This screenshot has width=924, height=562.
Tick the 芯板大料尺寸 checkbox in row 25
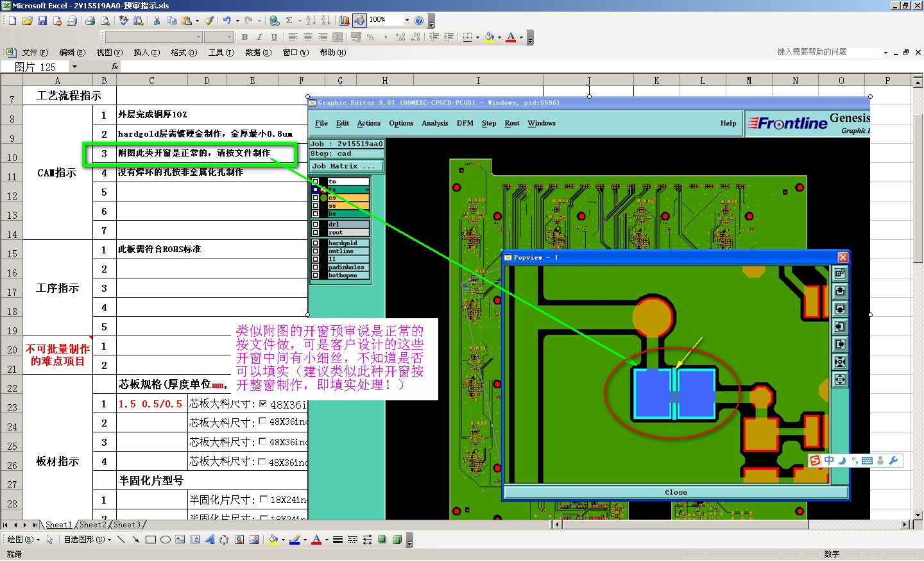point(262,441)
